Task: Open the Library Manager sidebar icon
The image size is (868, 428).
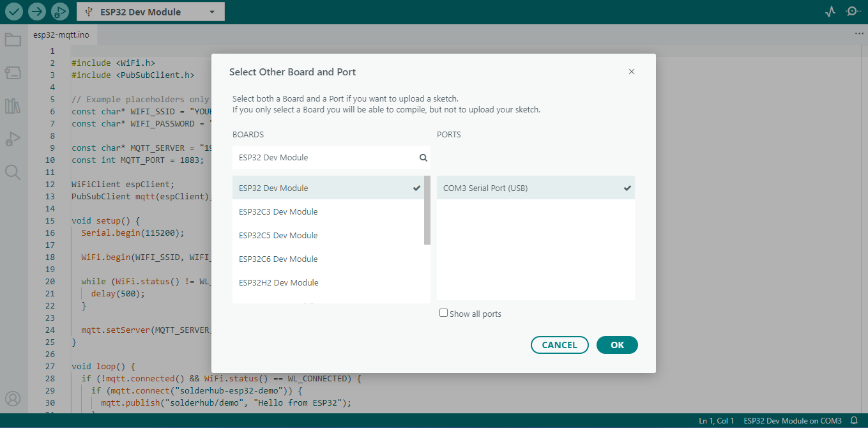Action: tap(13, 106)
